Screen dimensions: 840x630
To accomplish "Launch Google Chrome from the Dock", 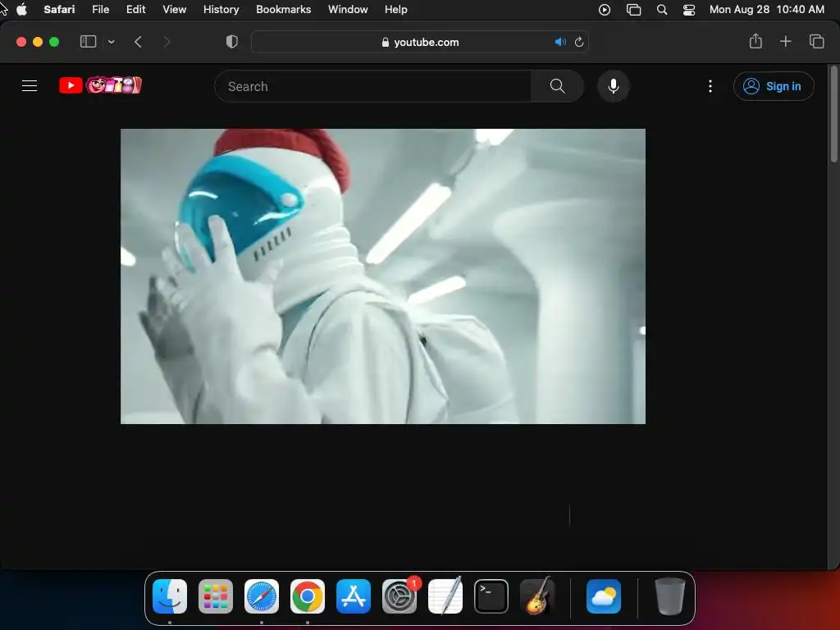I will tap(308, 596).
